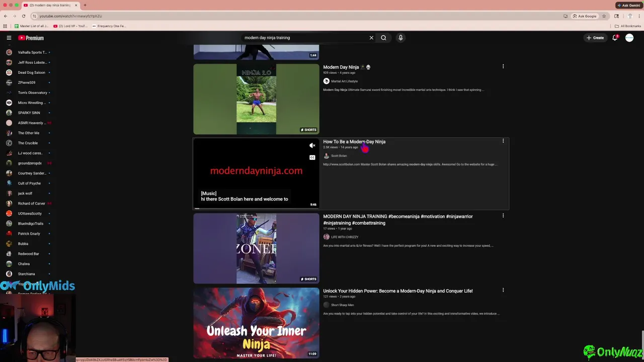The image size is (644, 362).
Task: Click Ask Google in the address bar
Action: coord(584,16)
